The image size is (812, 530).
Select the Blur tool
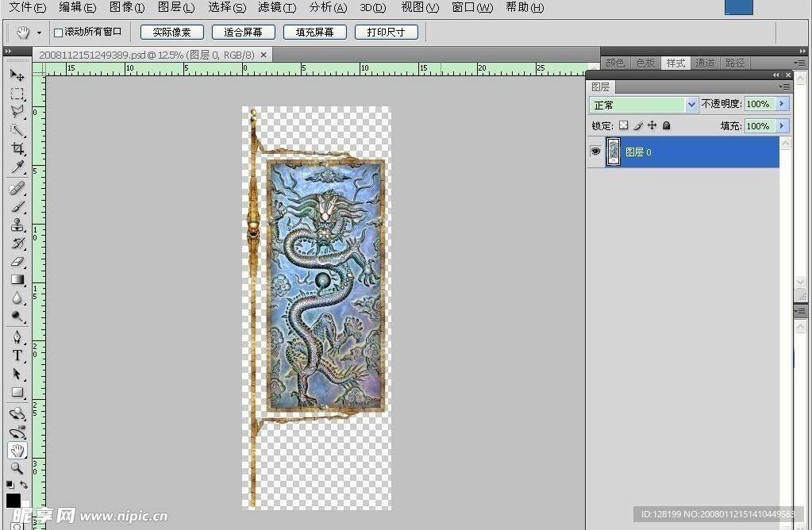click(17, 298)
